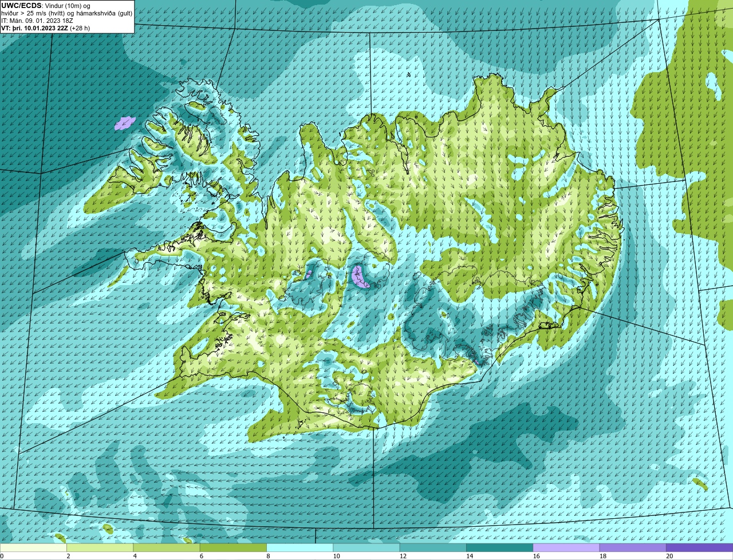The height and width of the screenshot is (560, 733).
Task: Click the legend label "8"
Action: click(x=267, y=556)
